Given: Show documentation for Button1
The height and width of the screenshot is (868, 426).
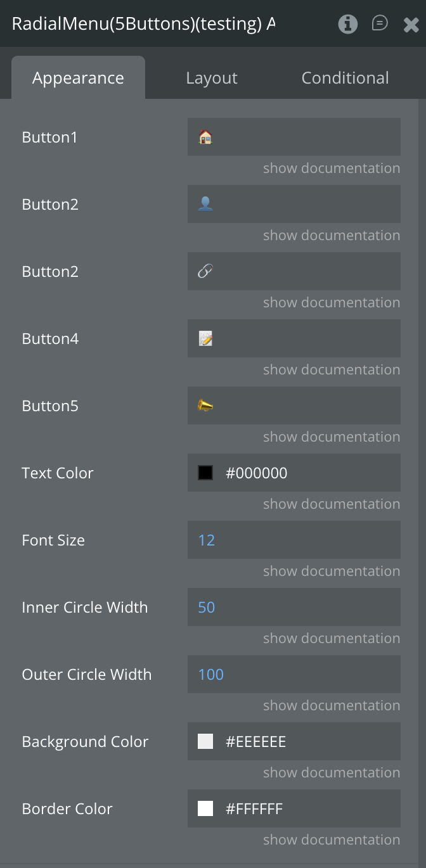Looking at the screenshot, I should pos(332,169).
